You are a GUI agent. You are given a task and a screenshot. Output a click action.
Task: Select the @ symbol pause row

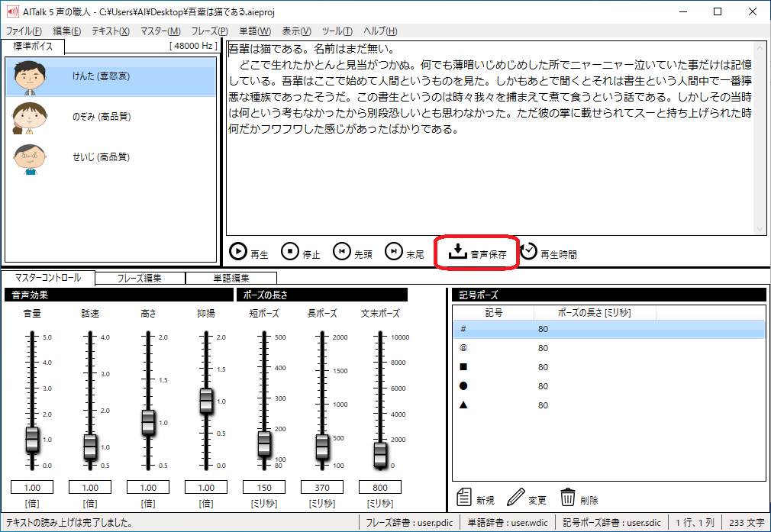(608, 348)
